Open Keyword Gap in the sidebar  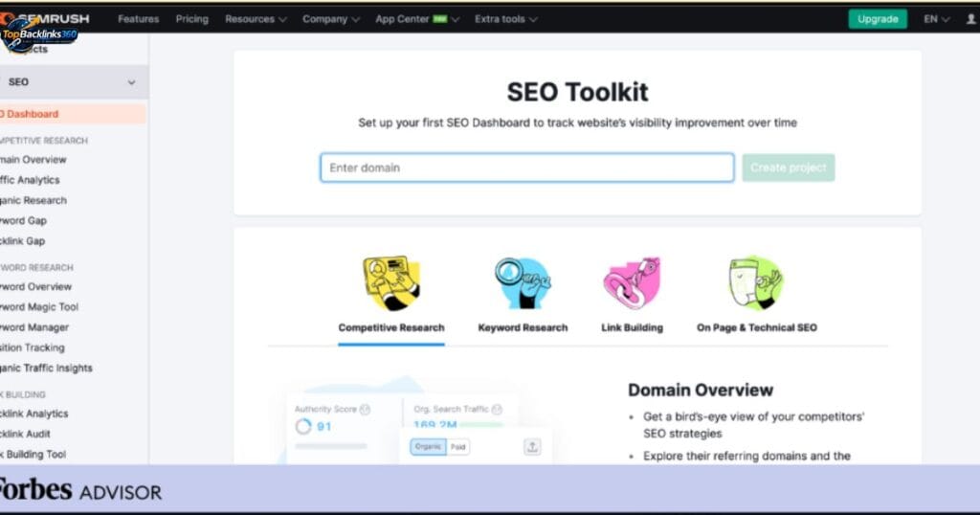pyautogui.click(x=23, y=220)
